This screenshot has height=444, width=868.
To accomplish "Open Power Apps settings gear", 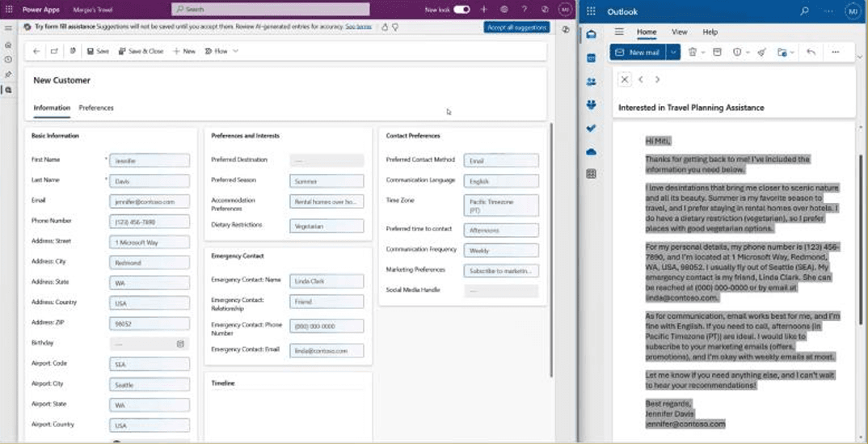I will (504, 10).
